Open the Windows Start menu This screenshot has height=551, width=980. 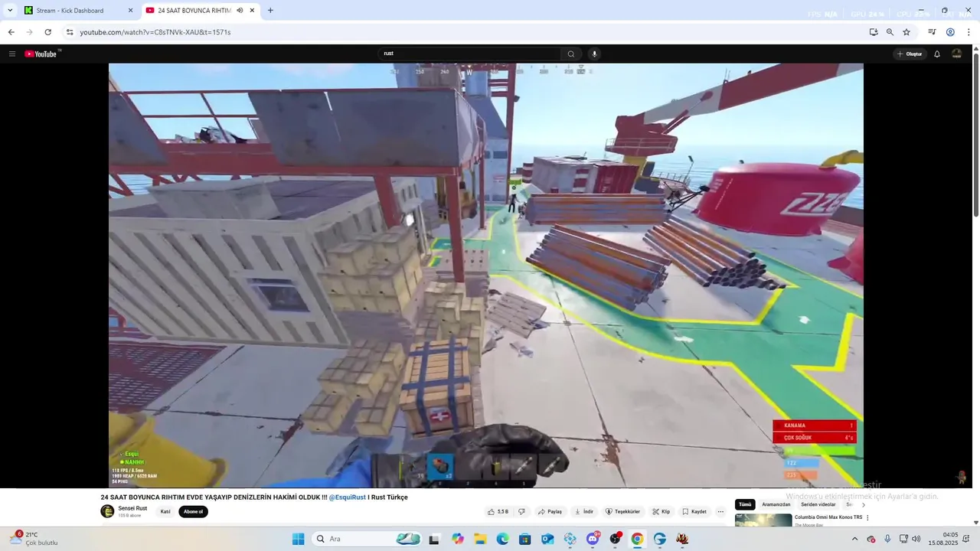(x=298, y=539)
